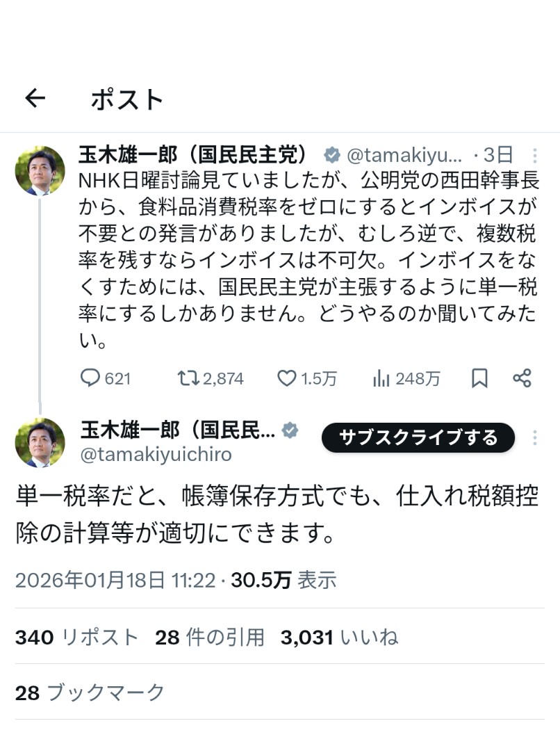560x737 pixels.
Task: View the 340 リポスト list
Action: coord(77,637)
